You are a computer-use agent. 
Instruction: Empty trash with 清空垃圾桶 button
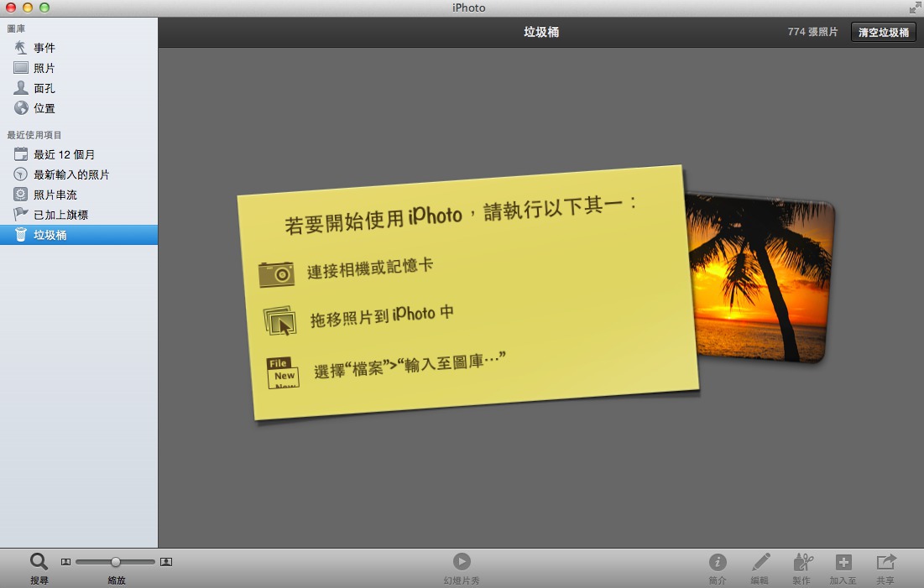point(884,33)
